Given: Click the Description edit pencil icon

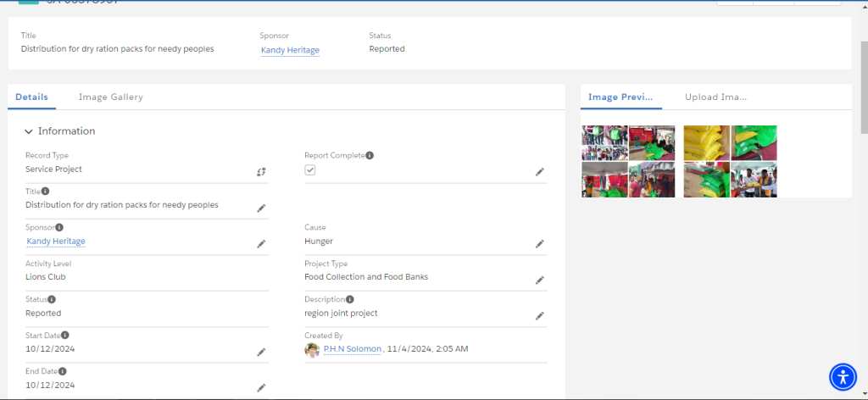Looking at the screenshot, I should point(540,316).
